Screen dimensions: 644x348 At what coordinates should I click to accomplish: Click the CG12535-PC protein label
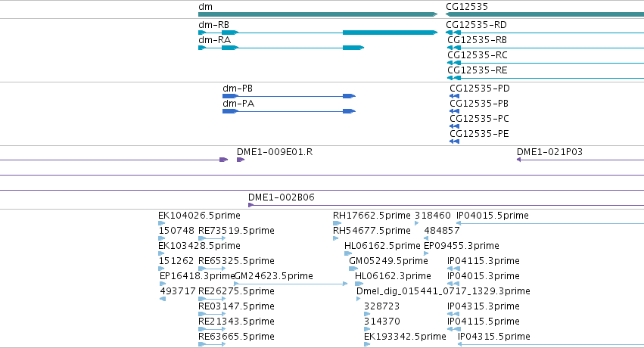(479, 119)
